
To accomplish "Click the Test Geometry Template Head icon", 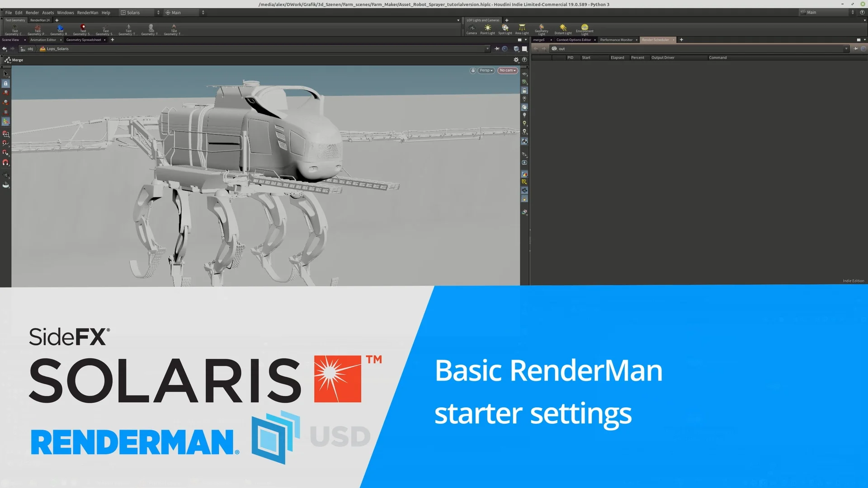I will coord(151,30).
